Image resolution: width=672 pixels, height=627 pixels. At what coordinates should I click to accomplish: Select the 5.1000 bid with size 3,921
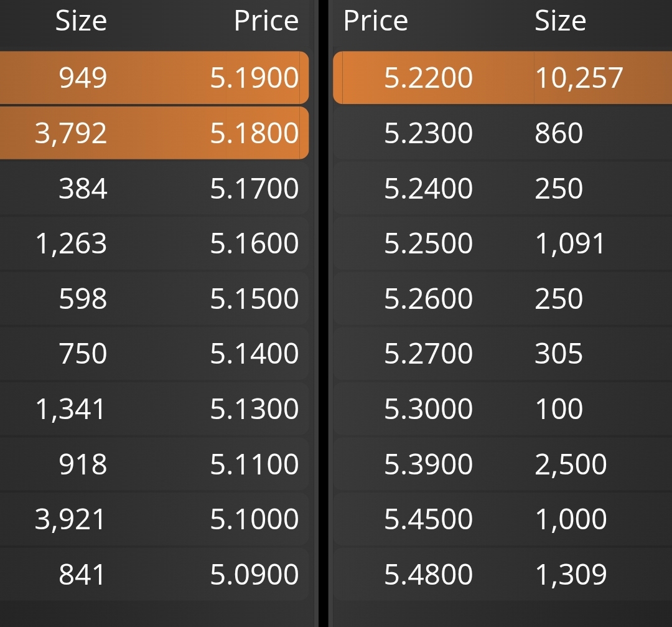pos(154,519)
